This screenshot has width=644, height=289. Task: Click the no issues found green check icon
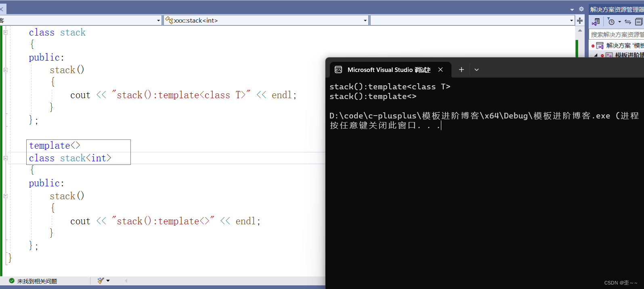12,281
